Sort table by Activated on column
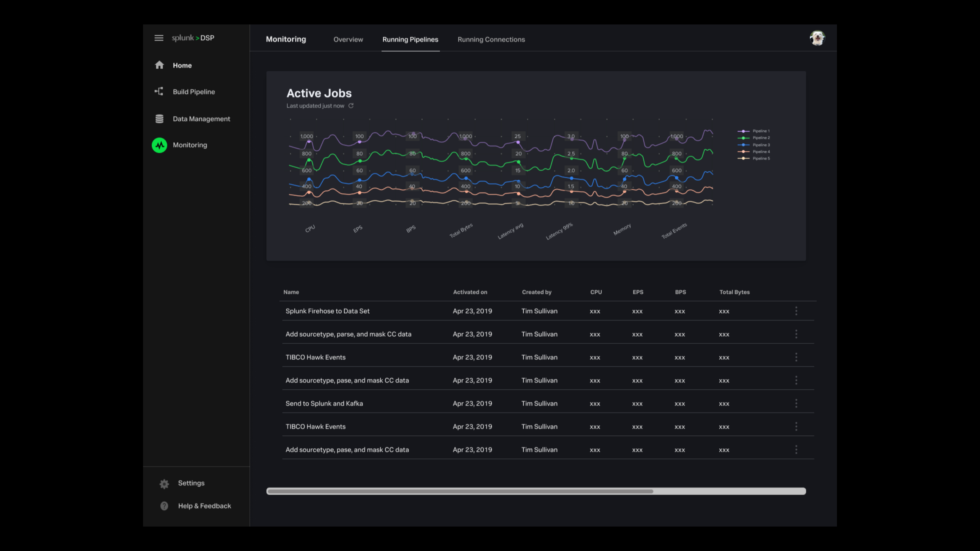 [470, 292]
